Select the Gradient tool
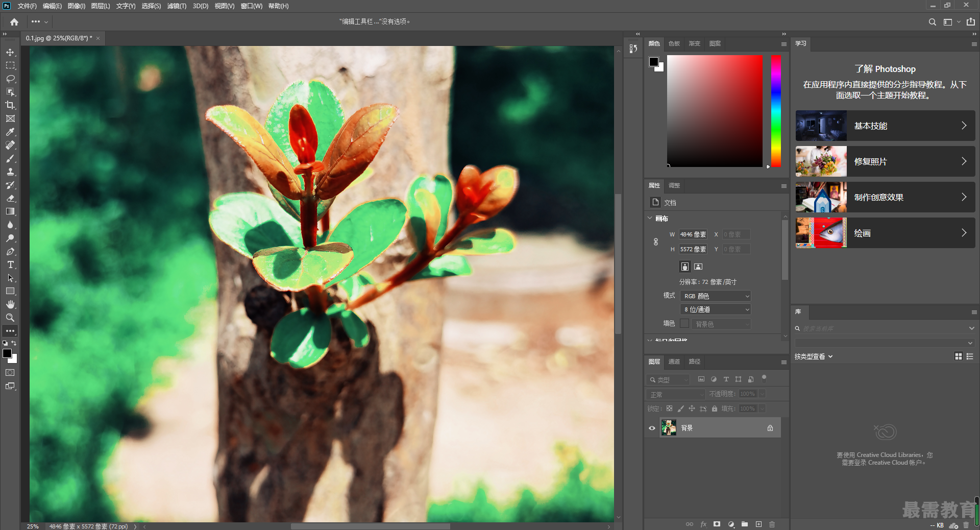This screenshot has width=980, height=530. click(10, 211)
